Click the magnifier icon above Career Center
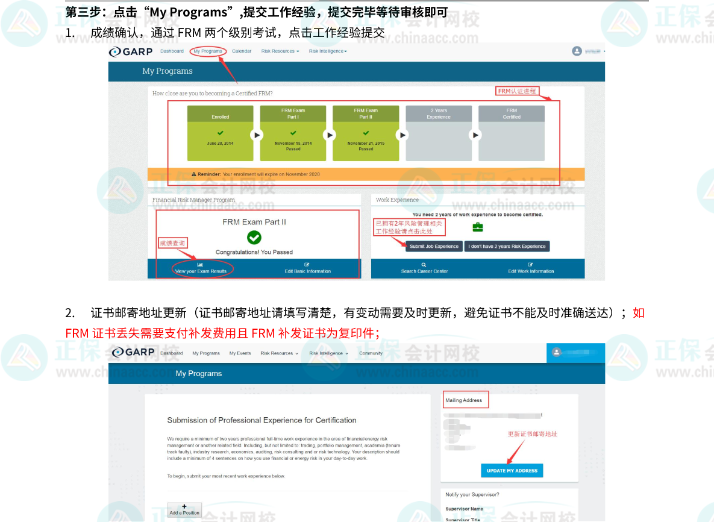The image size is (714, 522). click(x=424, y=264)
